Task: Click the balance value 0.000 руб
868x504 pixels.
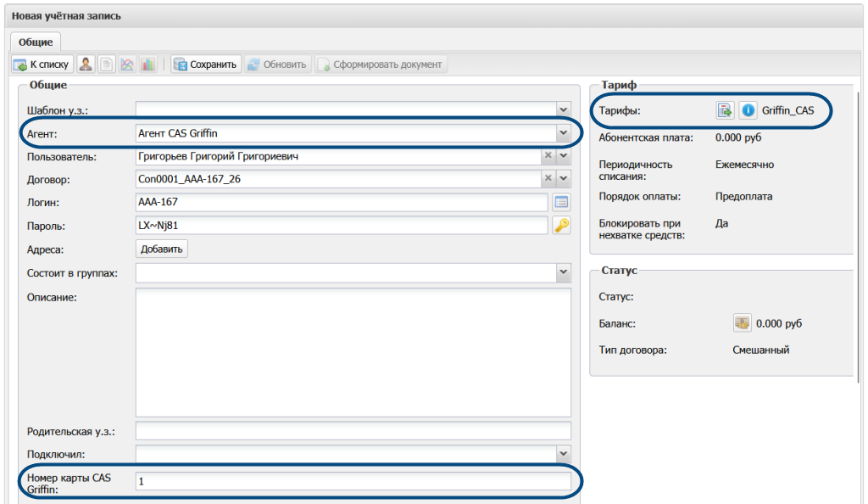Action: (x=779, y=323)
